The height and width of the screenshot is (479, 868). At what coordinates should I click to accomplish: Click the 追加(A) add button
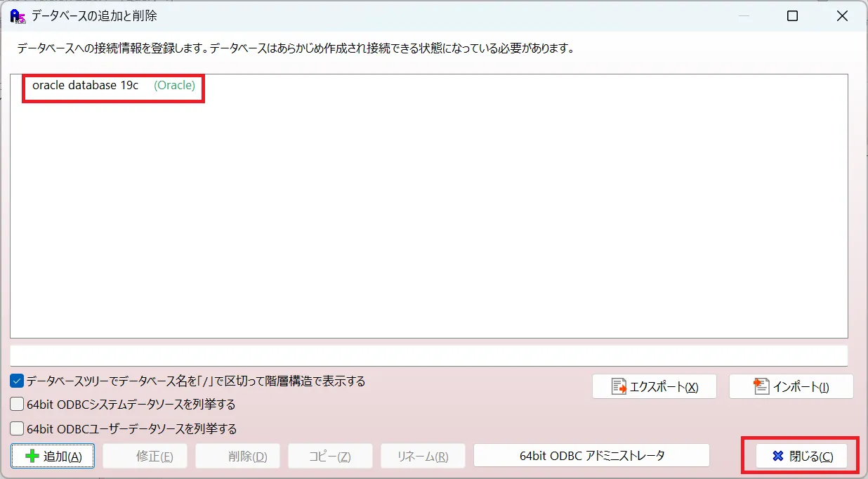point(53,456)
